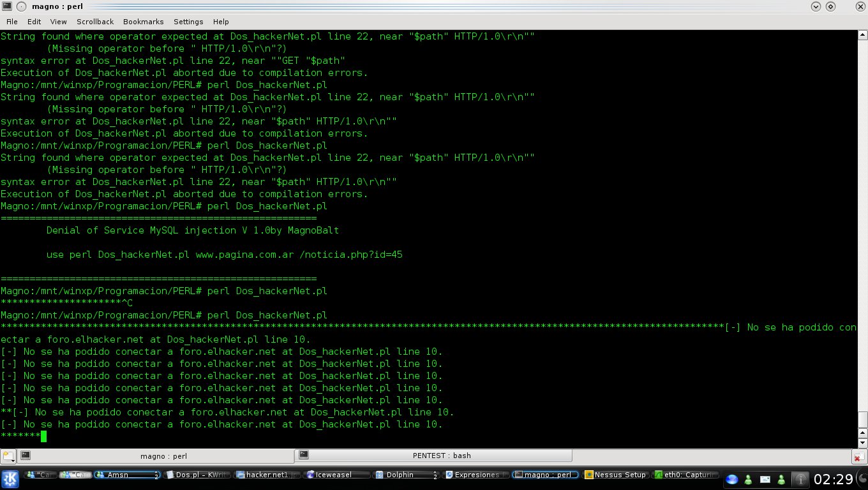
Task: Open the View menu
Action: (59, 22)
